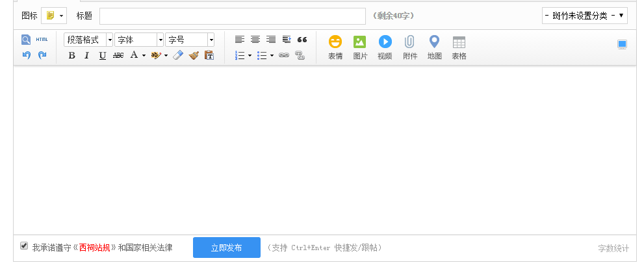The width and height of the screenshot is (644, 280).
Task: Toggle fullscreen editor monitor icon
Action: (x=622, y=44)
